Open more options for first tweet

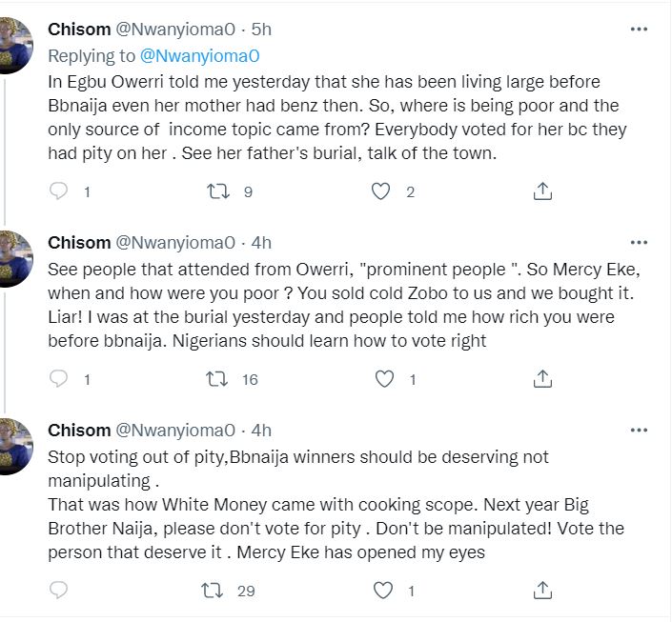tap(639, 30)
